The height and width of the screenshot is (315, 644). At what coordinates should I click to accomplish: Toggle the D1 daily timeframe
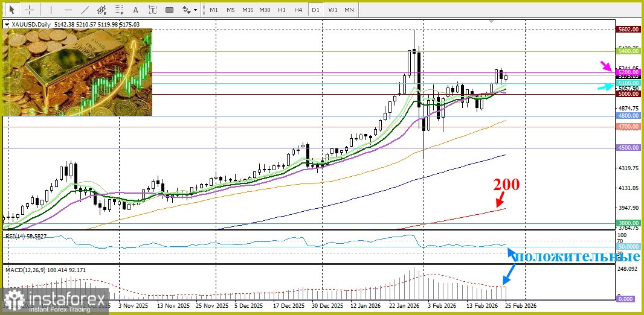pyautogui.click(x=315, y=10)
